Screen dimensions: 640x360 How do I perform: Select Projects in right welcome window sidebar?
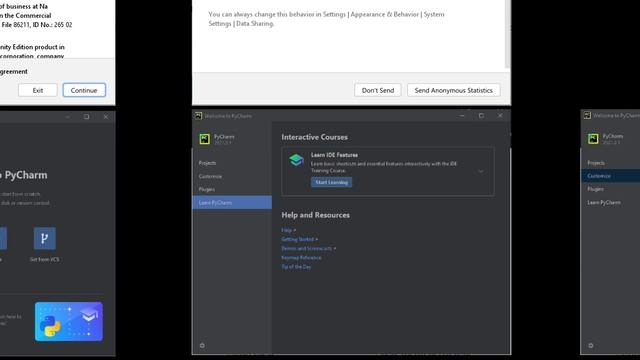[611, 163]
